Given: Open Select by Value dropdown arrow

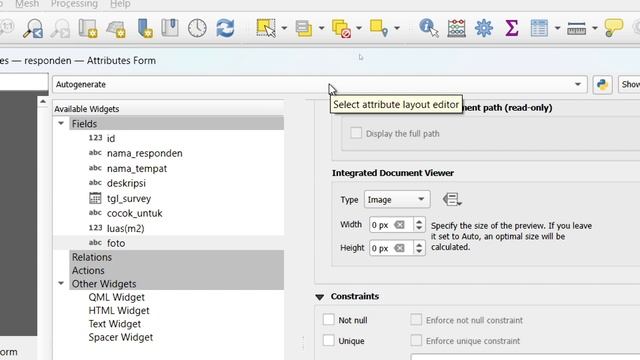Looking at the screenshot, I should 322,28.
